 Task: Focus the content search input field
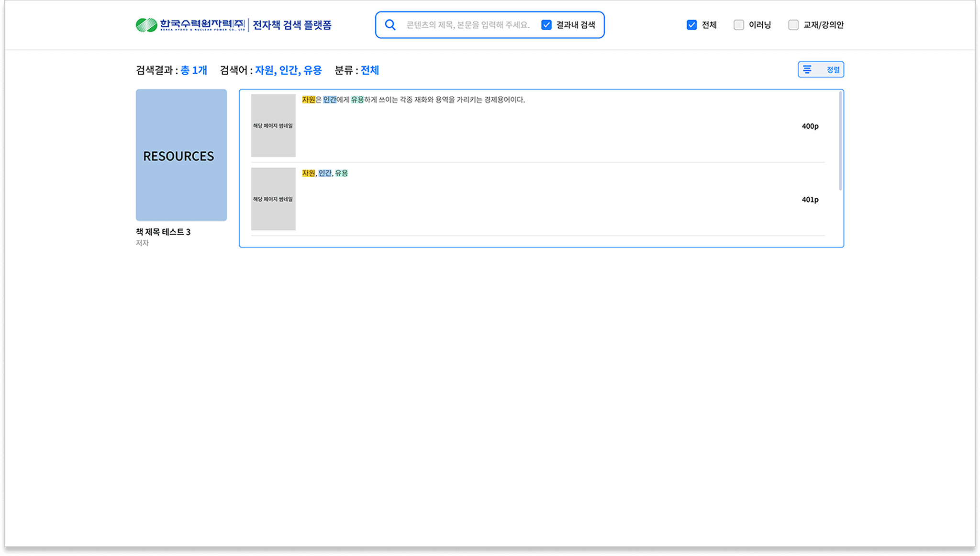point(468,25)
